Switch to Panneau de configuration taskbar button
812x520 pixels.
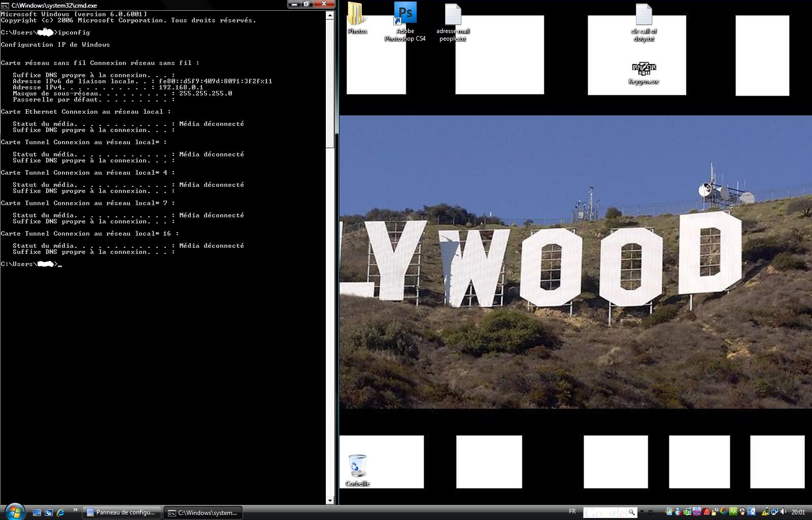click(122, 512)
